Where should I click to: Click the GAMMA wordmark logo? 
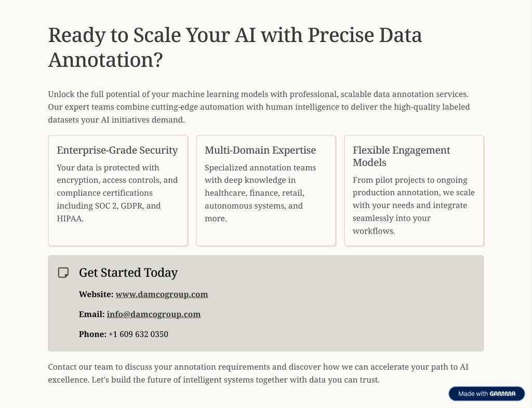[502, 394]
